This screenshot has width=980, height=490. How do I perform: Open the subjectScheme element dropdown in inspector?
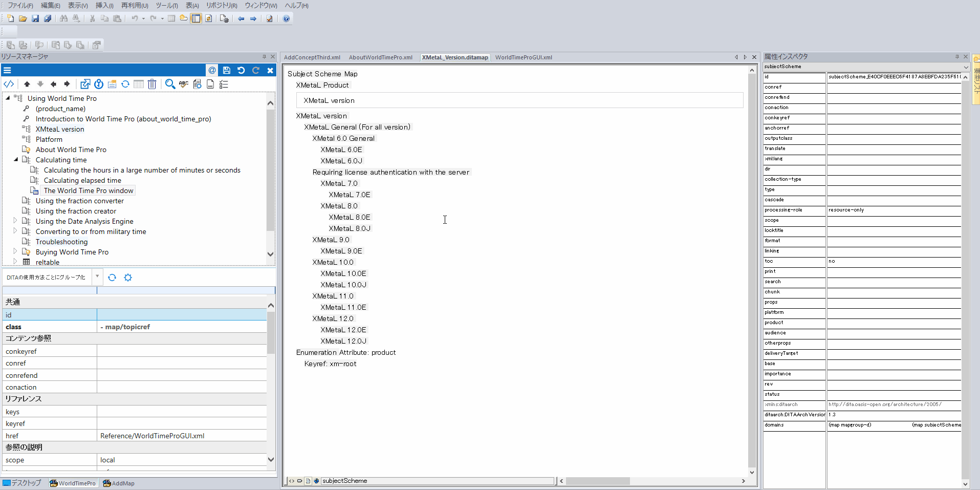pos(966,67)
